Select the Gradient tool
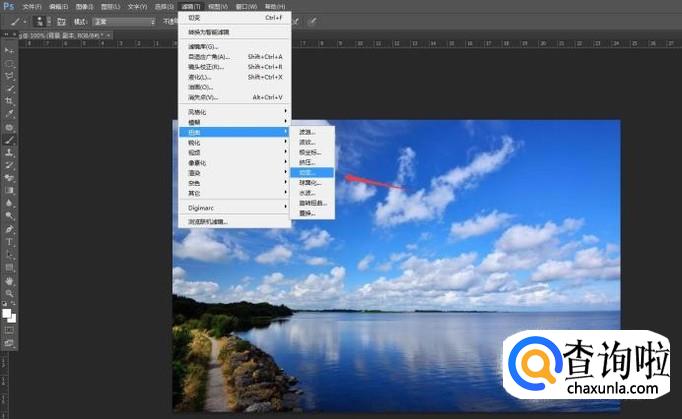Viewport: 682px width, 419px height. tap(9, 191)
